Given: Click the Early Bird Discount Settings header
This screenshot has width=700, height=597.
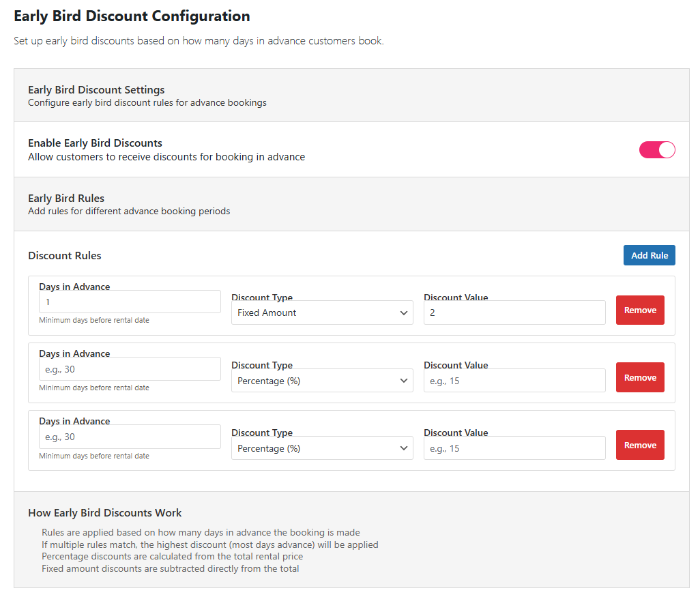Looking at the screenshot, I should click(96, 90).
